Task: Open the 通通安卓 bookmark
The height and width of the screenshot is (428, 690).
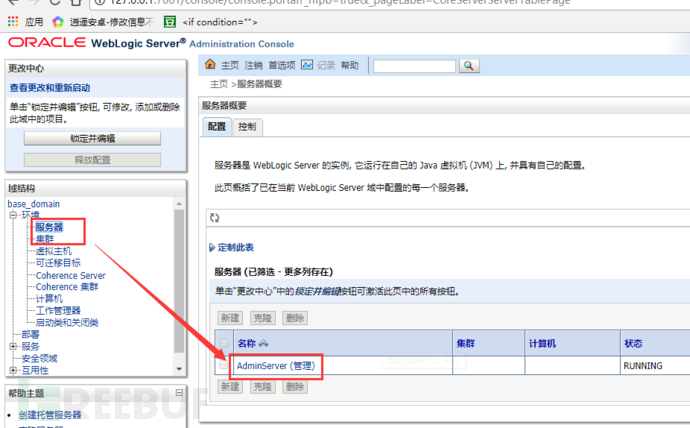Action: tap(103, 22)
